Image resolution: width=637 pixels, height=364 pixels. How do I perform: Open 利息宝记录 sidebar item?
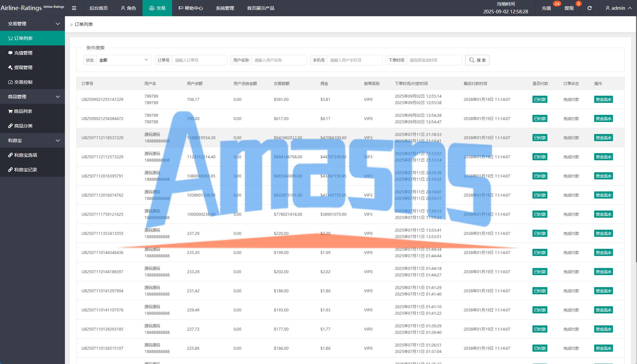coord(25,170)
